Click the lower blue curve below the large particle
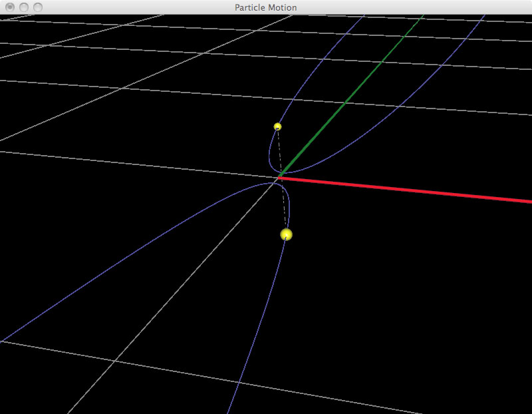This screenshot has width=532, height=414. [259, 319]
